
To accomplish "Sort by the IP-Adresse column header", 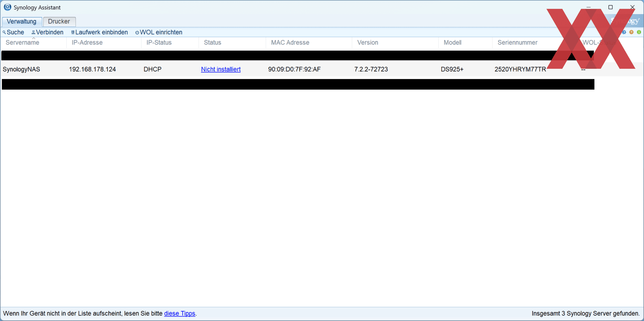I will pyautogui.click(x=104, y=43).
